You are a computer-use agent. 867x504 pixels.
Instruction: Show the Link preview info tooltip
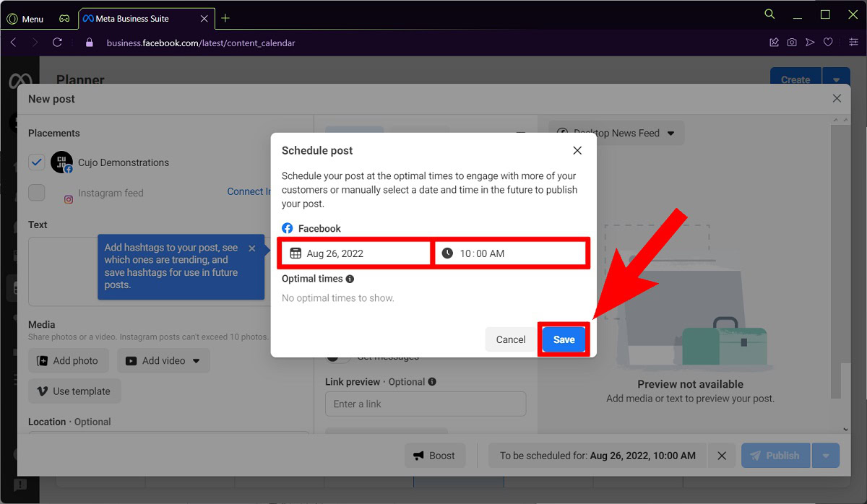point(432,381)
